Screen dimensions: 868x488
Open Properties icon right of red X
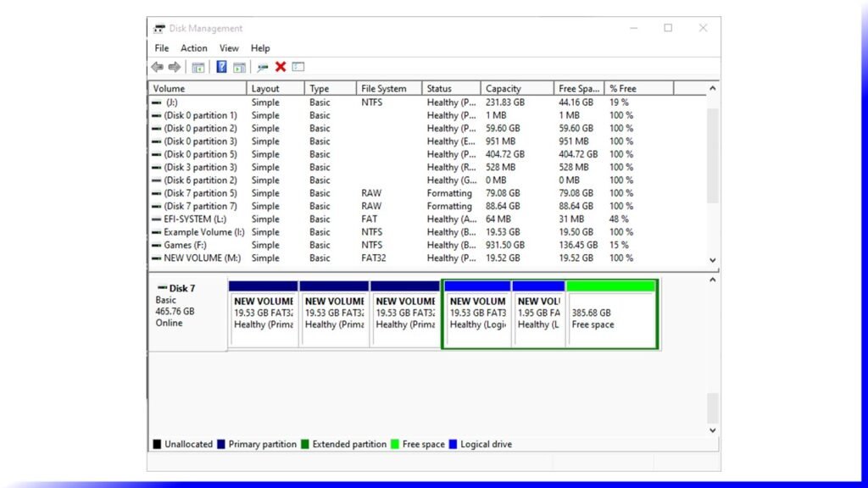click(x=298, y=67)
